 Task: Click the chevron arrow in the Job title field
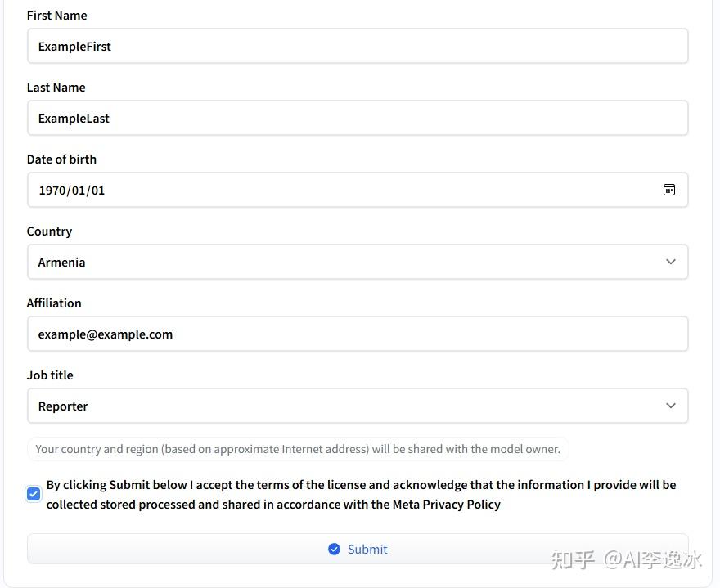671,406
